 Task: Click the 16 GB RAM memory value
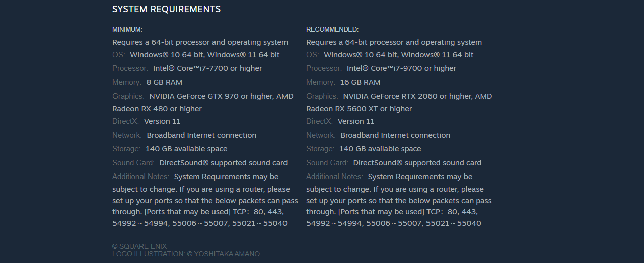click(360, 82)
